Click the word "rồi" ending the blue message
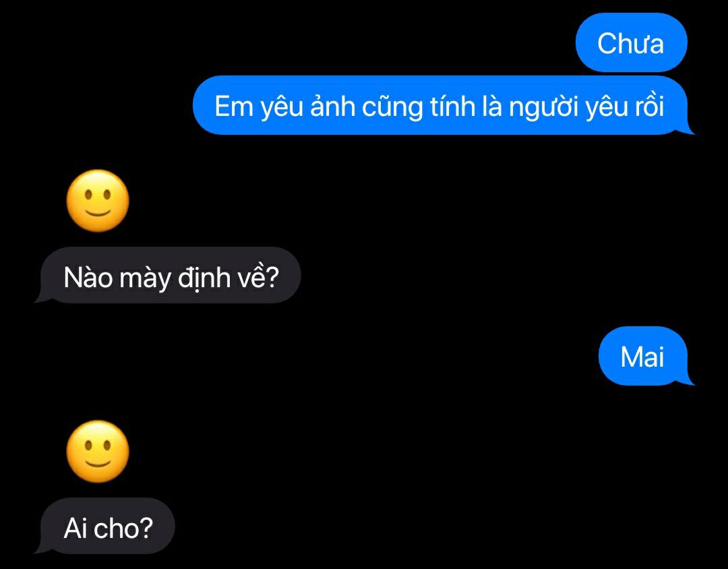The image size is (728, 569). coord(649,106)
